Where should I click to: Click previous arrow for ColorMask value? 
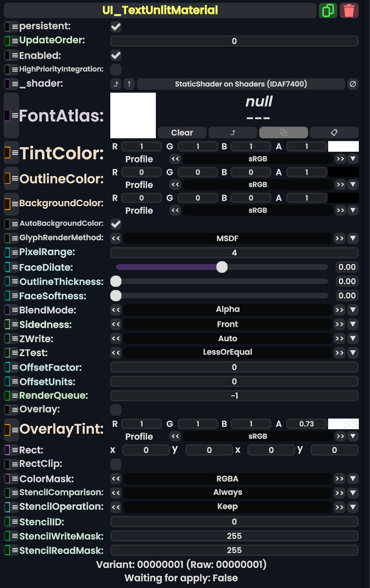tap(116, 479)
